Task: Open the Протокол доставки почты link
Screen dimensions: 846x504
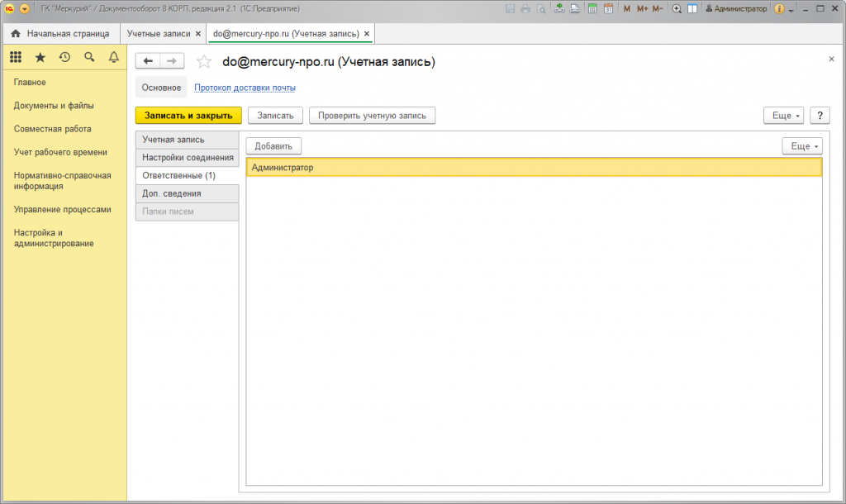Action: tap(245, 88)
